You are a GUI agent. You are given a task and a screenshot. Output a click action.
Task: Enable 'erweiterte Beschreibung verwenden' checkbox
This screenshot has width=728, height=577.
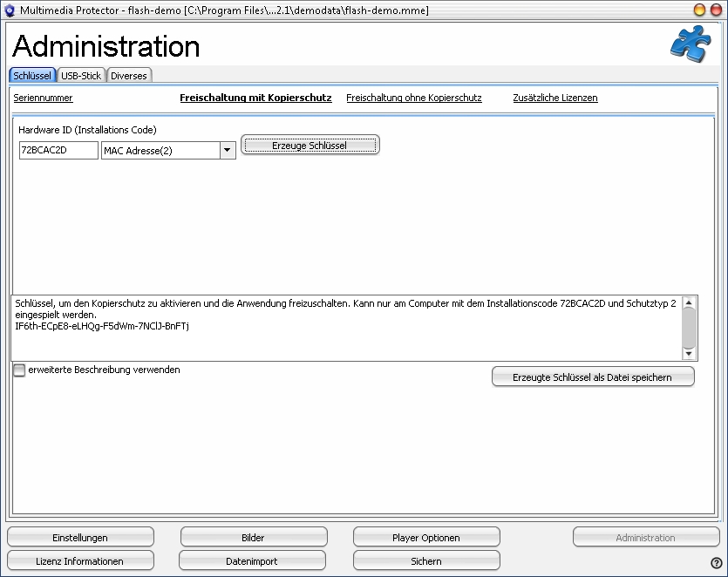[19, 370]
